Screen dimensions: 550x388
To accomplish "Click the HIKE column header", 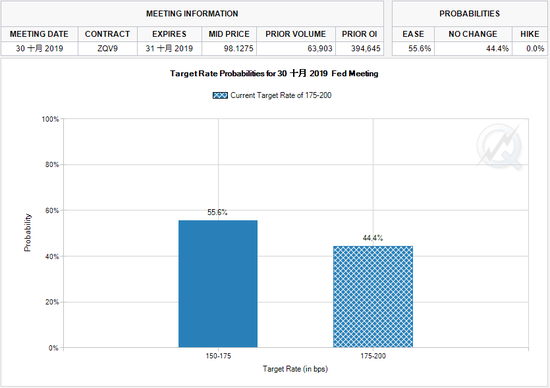I will [530, 34].
